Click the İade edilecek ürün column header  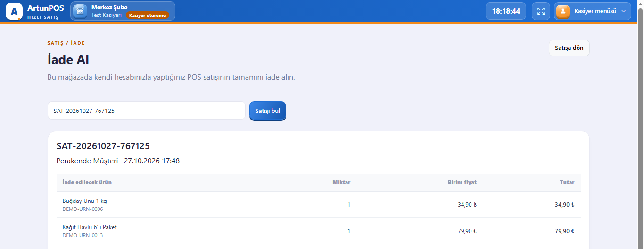pyautogui.click(x=87, y=182)
